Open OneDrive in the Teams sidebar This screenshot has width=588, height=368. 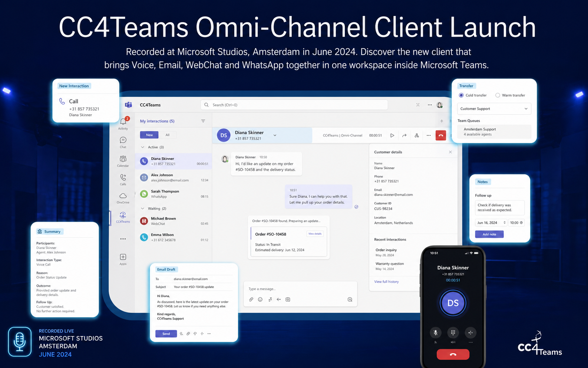click(123, 198)
